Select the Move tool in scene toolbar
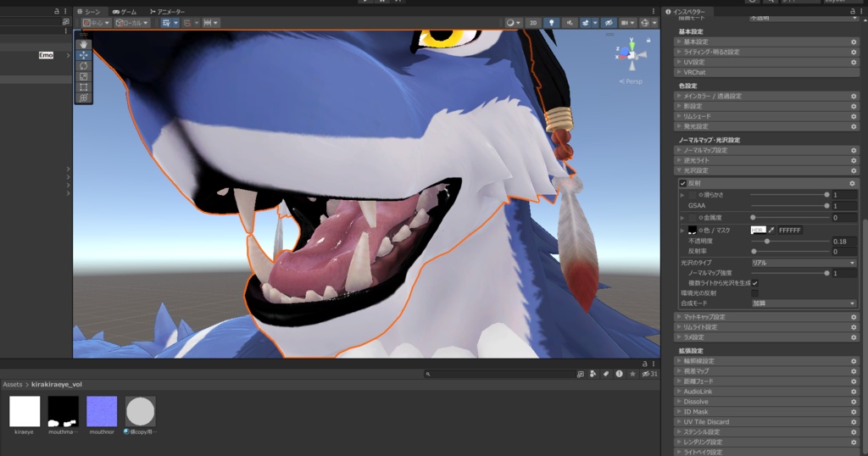 [x=84, y=55]
